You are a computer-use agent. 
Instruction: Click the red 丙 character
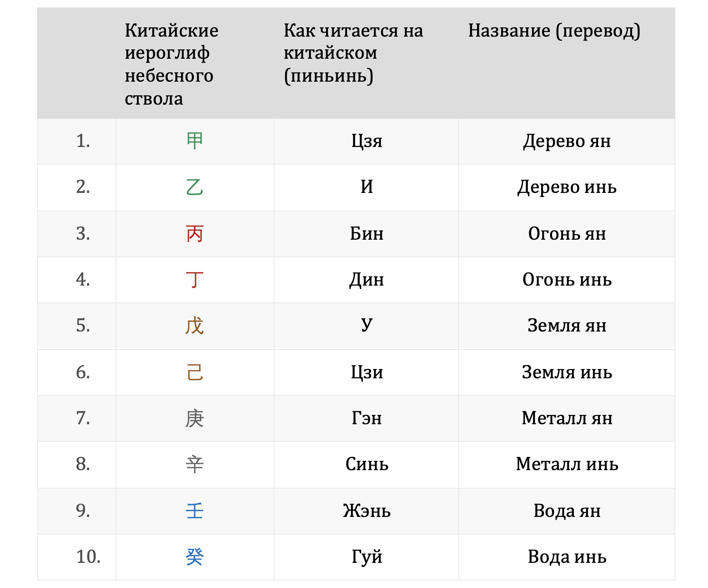coord(195,234)
